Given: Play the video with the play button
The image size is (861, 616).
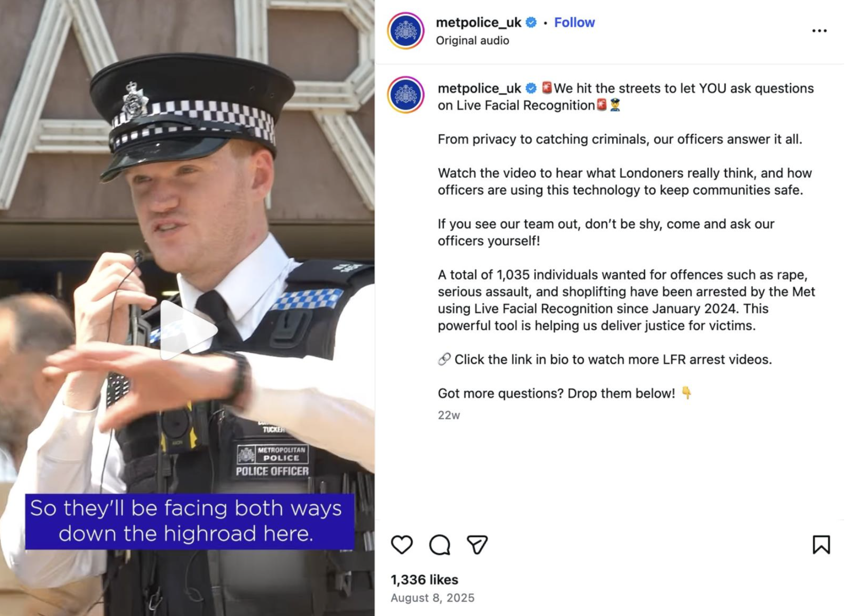Looking at the screenshot, I should click(188, 330).
